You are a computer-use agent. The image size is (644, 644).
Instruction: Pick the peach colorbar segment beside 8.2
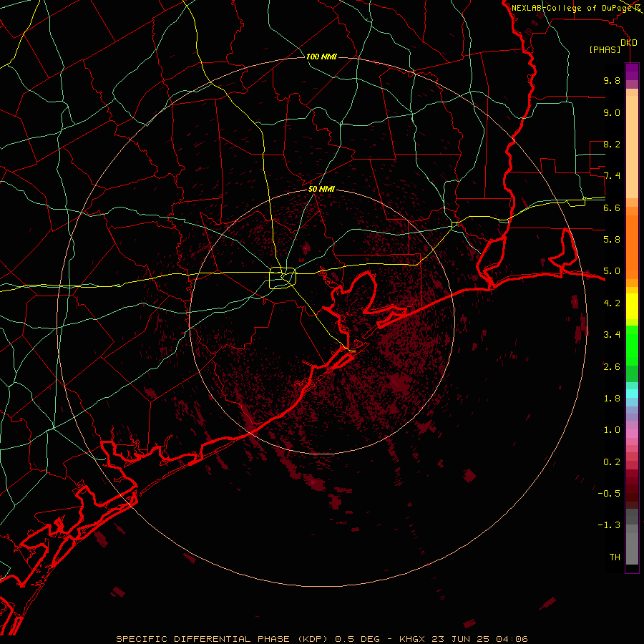click(x=632, y=147)
